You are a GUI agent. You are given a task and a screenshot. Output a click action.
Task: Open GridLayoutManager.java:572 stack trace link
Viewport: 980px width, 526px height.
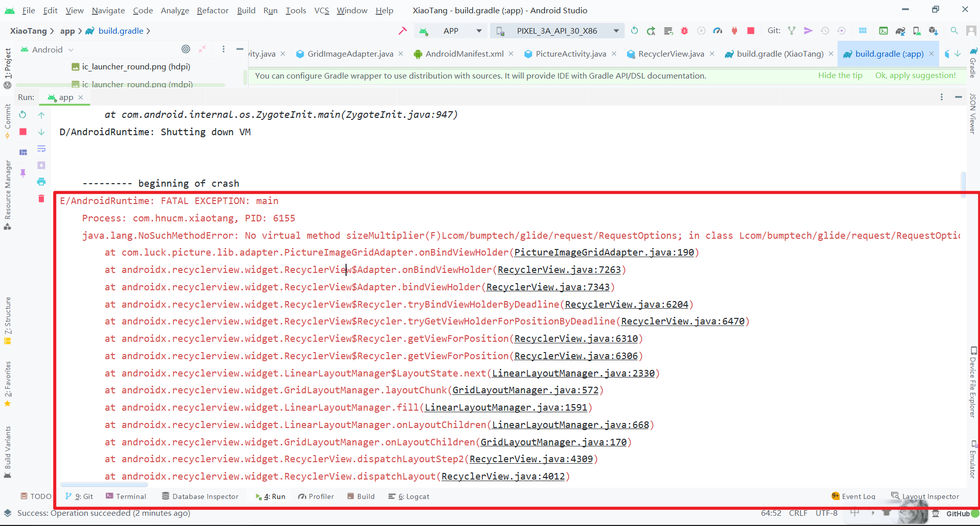(x=525, y=390)
